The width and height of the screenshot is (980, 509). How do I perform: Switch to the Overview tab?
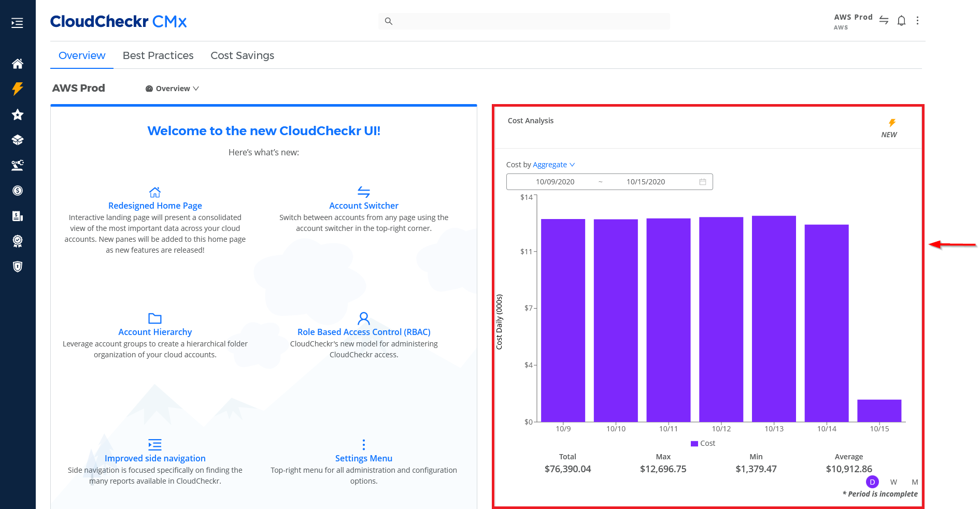(x=82, y=55)
